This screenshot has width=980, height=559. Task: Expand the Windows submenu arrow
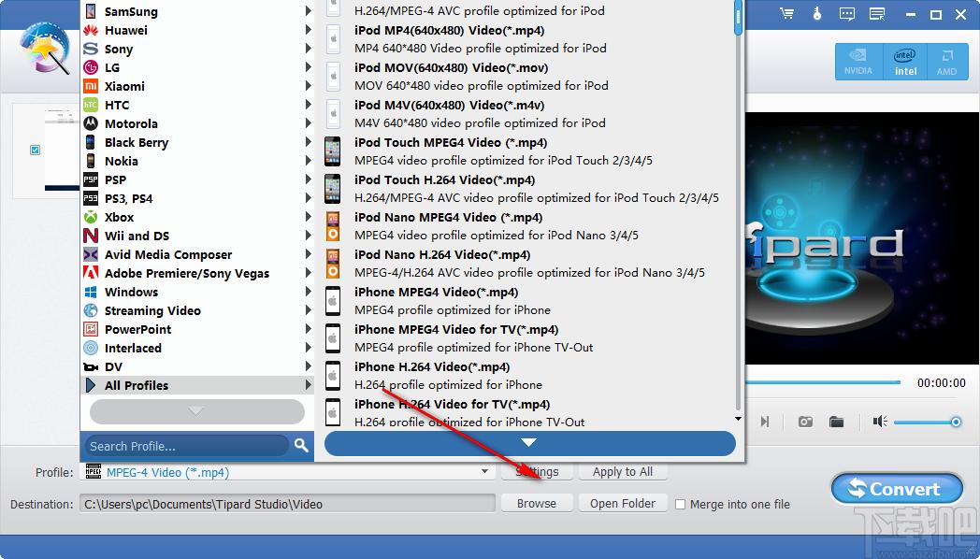coord(309,291)
